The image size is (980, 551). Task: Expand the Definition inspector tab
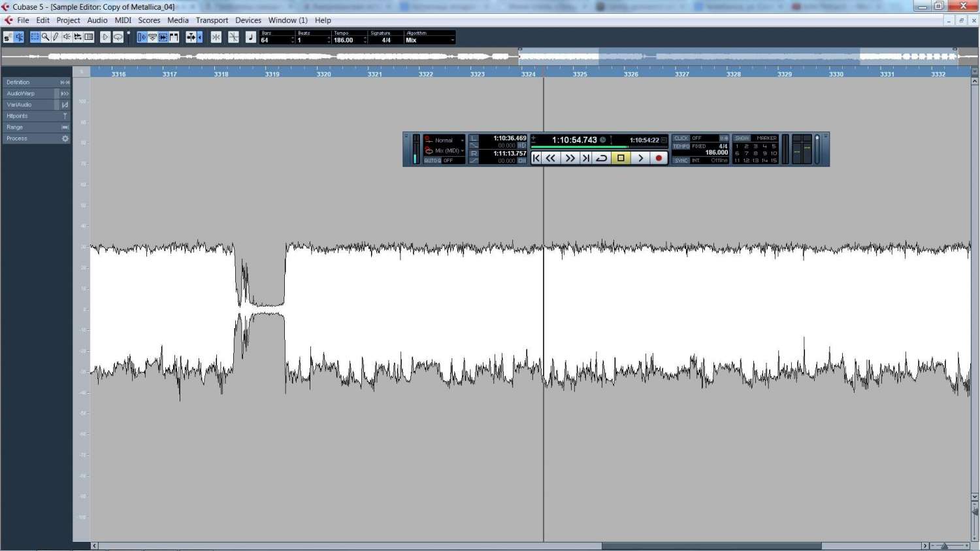click(x=37, y=82)
